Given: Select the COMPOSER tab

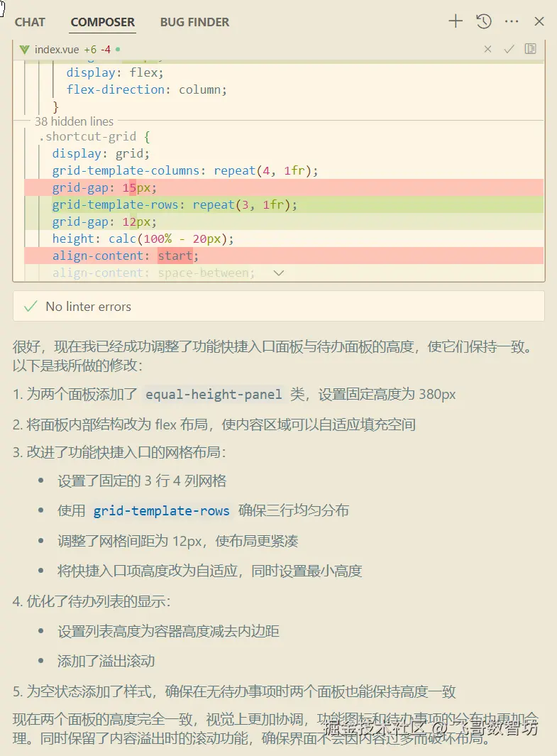Looking at the screenshot, I should tap(103, 22).
